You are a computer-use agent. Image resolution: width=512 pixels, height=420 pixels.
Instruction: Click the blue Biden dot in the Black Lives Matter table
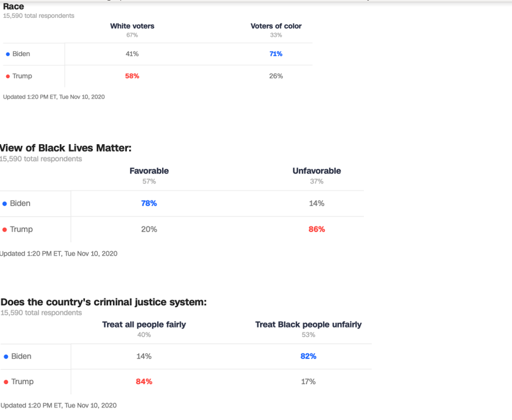click(x=5, y=204)
